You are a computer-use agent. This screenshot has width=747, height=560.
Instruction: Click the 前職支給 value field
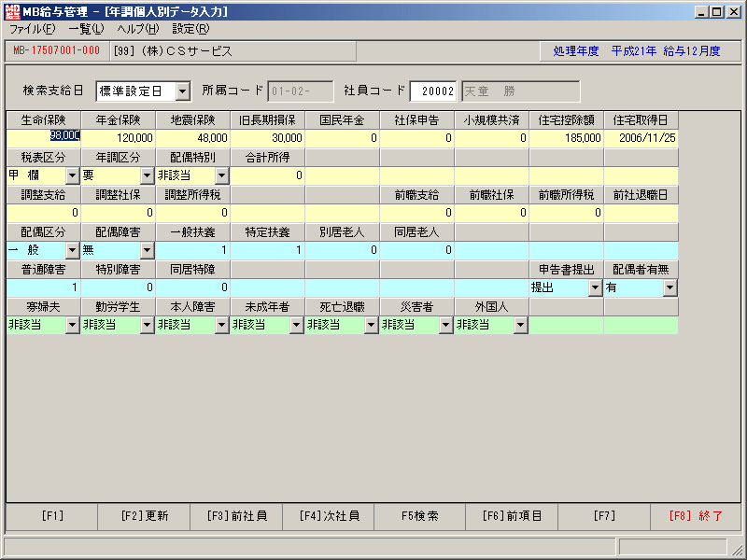(416, 213)
